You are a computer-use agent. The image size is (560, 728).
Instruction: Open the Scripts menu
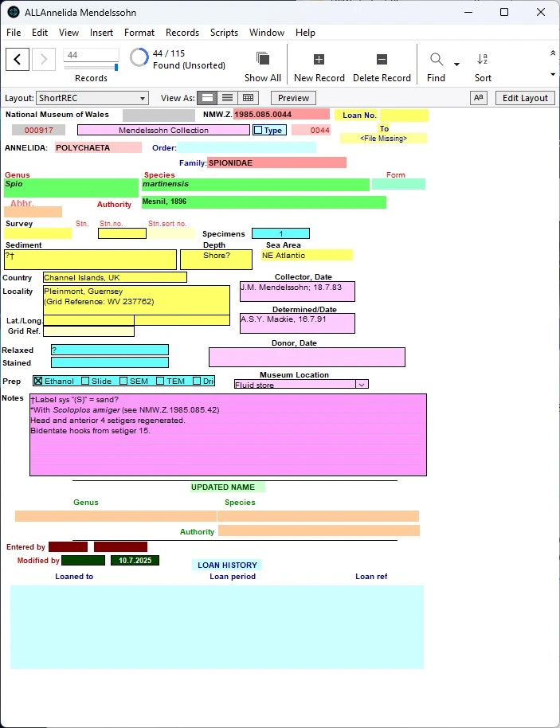coord(224,33)
